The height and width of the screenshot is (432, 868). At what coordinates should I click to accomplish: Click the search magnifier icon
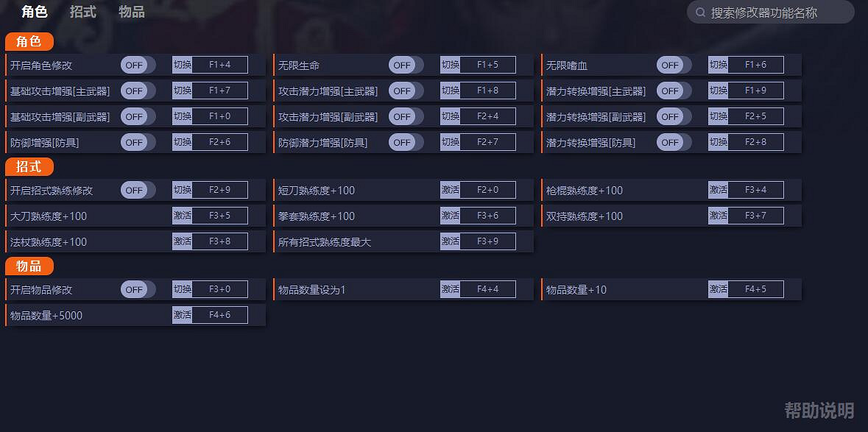coord(701,13)
